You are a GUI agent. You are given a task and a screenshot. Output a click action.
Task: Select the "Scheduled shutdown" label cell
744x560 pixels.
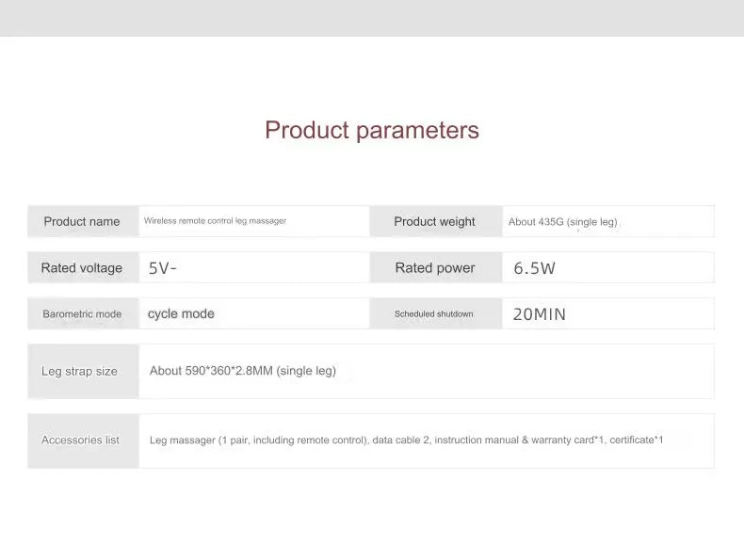click(x=434, y=314)
